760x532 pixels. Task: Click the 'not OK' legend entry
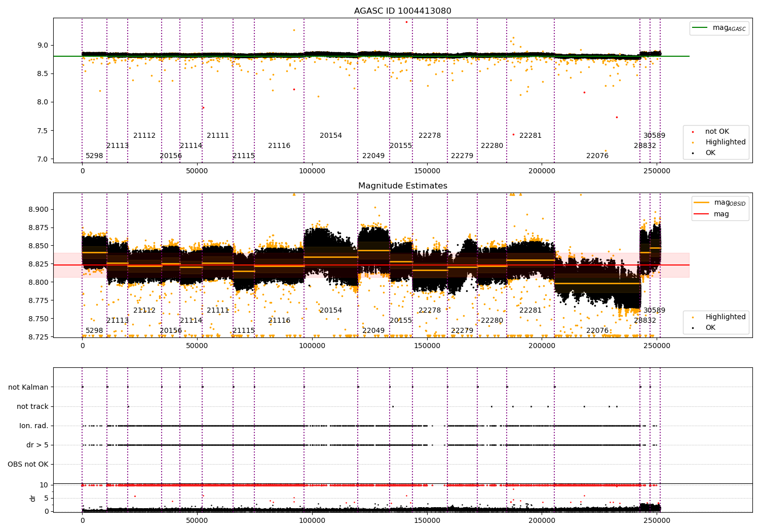click(x=717, y=132)
